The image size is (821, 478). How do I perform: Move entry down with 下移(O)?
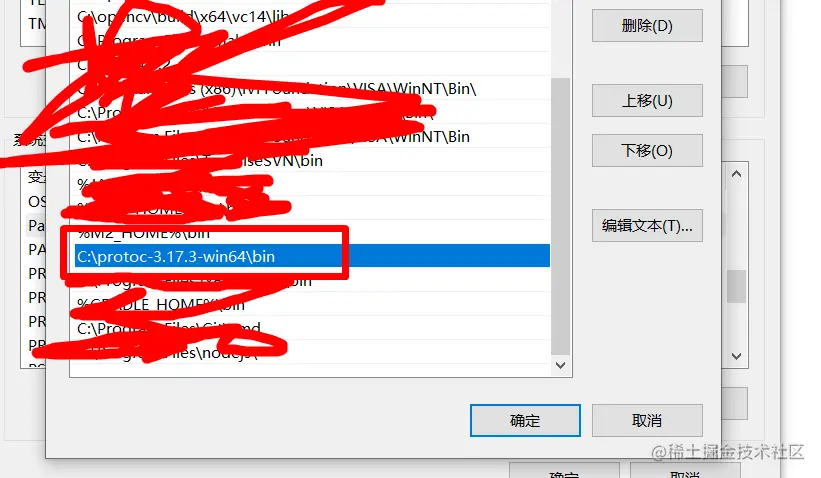point(647,151)
